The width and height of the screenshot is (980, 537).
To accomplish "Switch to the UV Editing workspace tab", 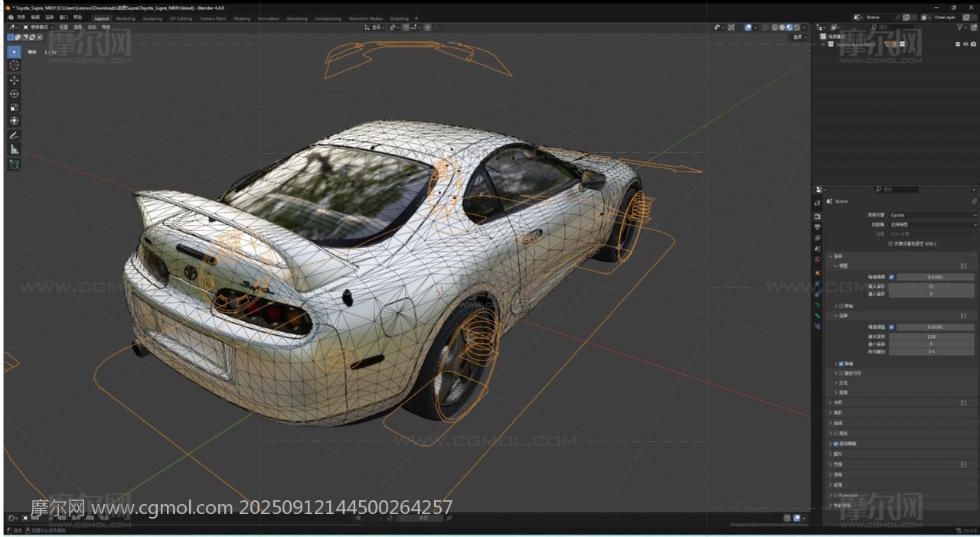I will [181, 18].
